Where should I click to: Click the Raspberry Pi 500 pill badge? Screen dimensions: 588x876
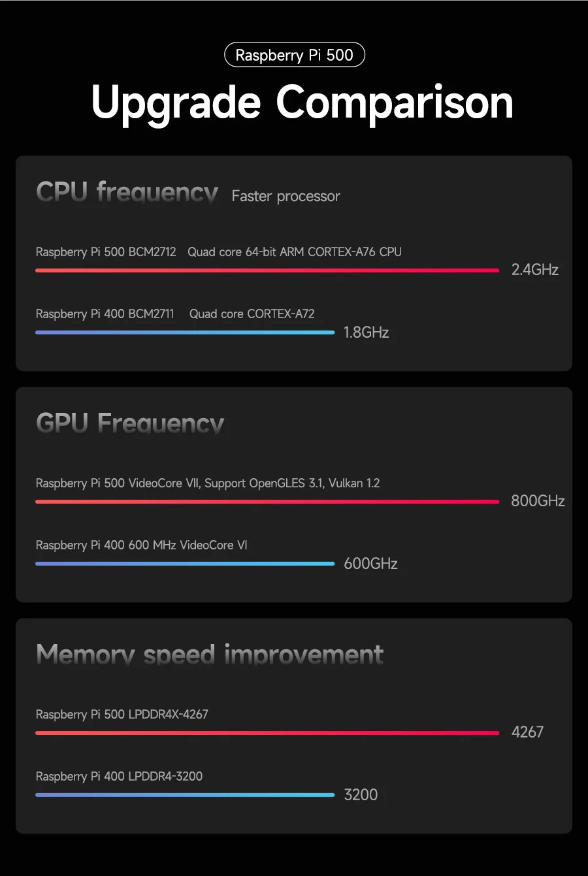(295, 55)
